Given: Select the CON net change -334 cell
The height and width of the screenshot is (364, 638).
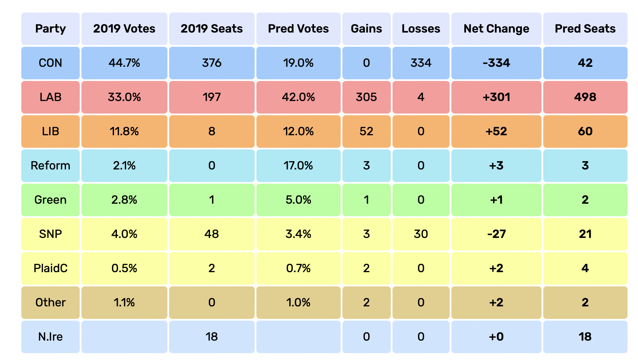Looking at the screenshot, I should point(496,63).
